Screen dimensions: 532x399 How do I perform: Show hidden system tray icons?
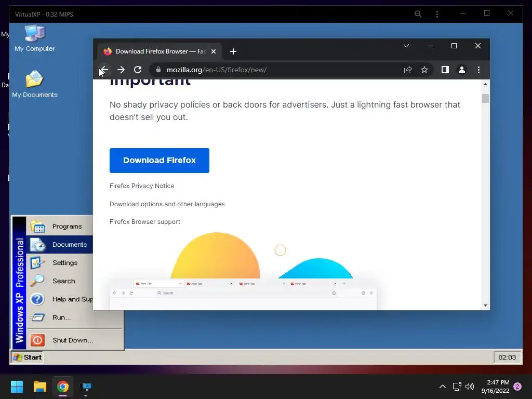click(x=443, y=387)
